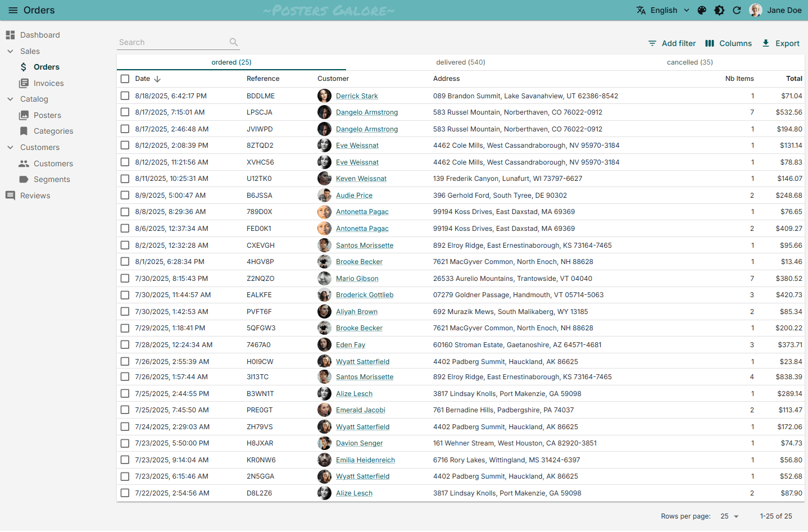Switch to the delivered (540) tab
Screen dimensions: 808x532
460,62
